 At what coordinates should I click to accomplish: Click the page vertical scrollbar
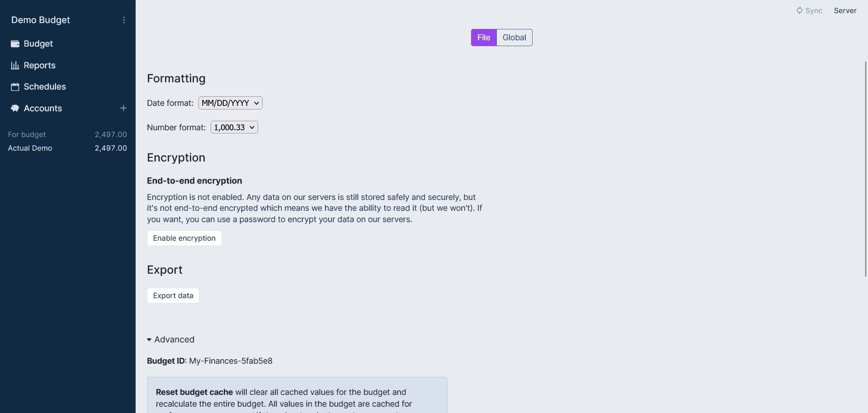[x=865, y=169]
